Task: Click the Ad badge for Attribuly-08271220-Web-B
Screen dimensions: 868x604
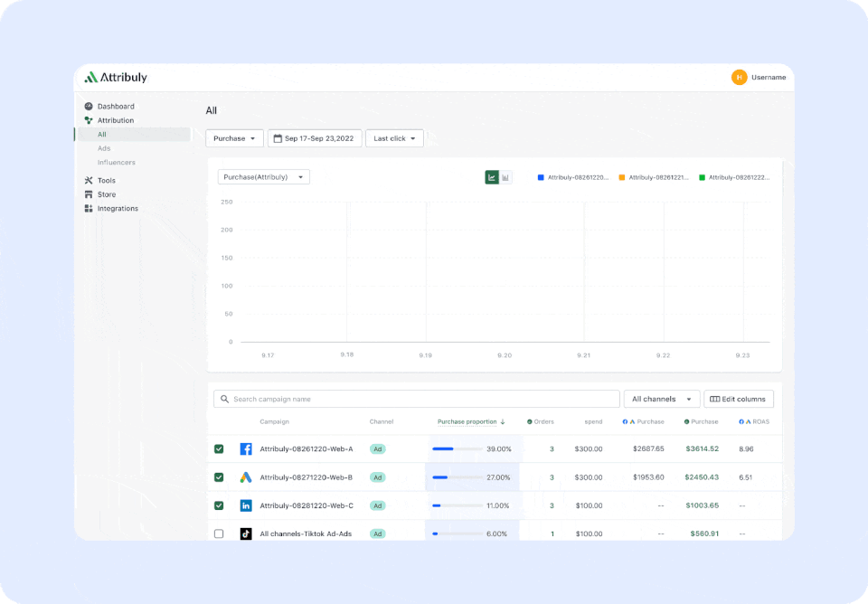Action: [378, 477]
